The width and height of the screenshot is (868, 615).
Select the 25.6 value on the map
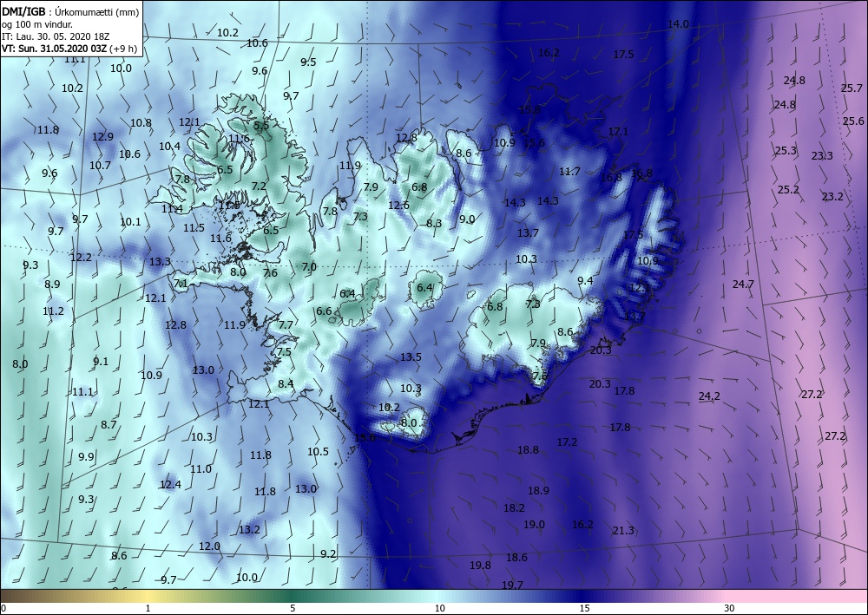tap(853, 121)
